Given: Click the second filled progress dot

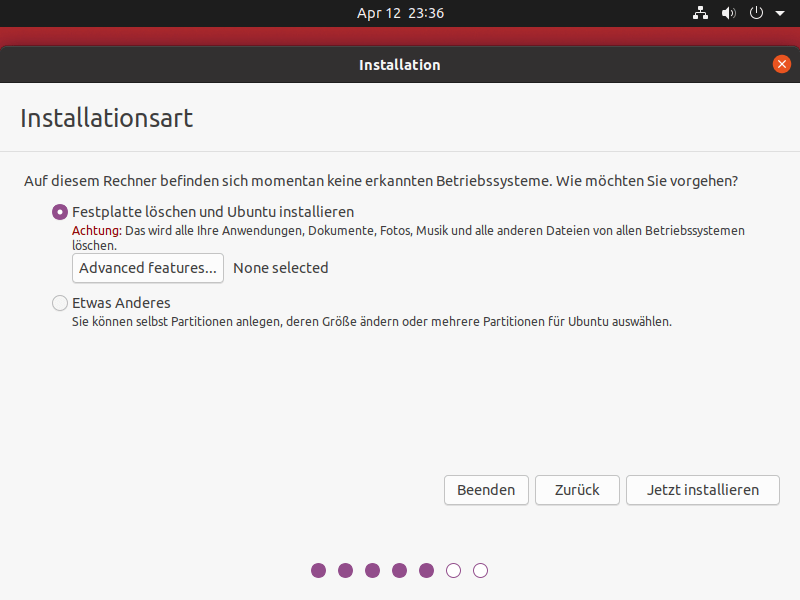Looking at the screenshot, I should click(x=346, y=570).
